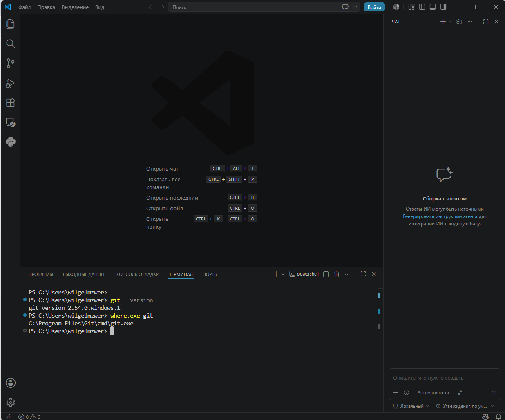Split the terminal
This screenshot has height=420, width=505.
point(326,274)
